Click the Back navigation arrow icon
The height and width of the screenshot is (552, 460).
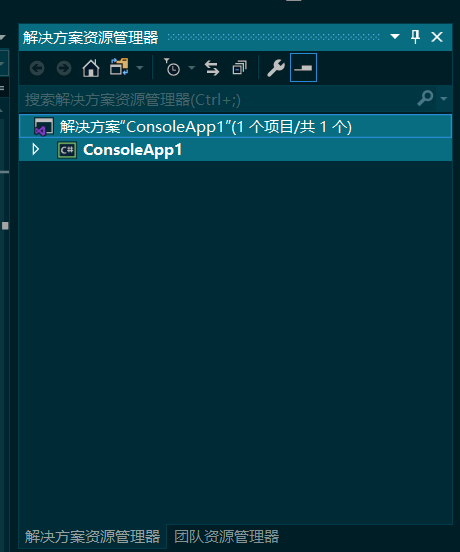[x=37, y=68]
